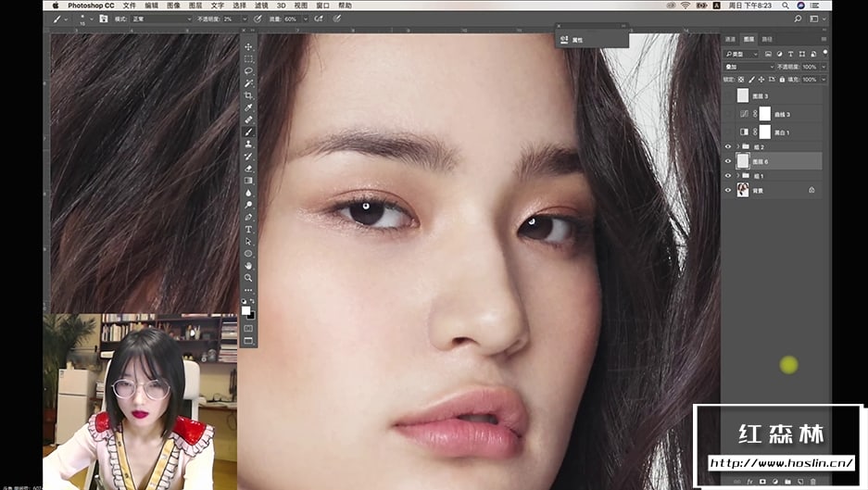The height and width of the screenshot is (490, 868).
Task: Hide the selected 图层 6 layer
Action: point(728,161)
